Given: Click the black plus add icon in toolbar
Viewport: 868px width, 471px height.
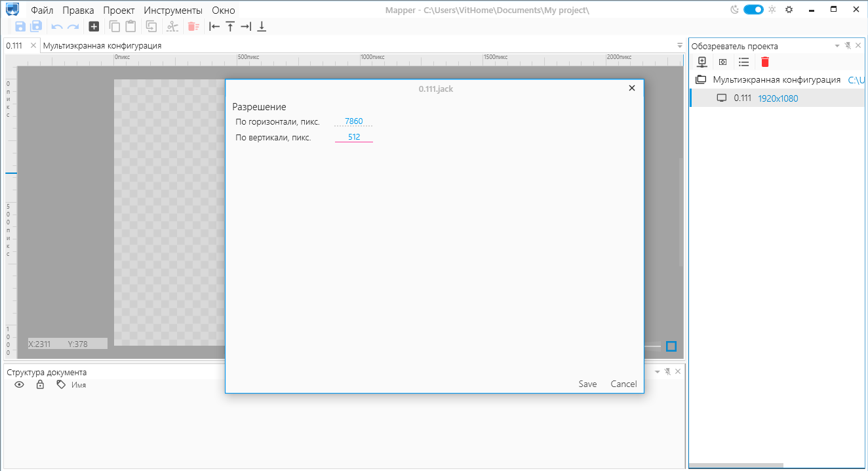Looking at the screenshot, I should 94,26.
